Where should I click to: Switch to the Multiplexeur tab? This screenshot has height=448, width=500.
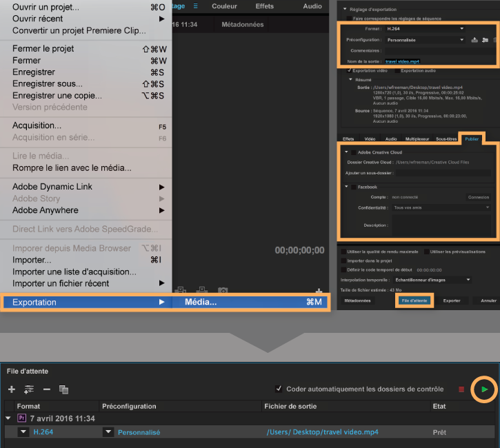pos(417,139)
